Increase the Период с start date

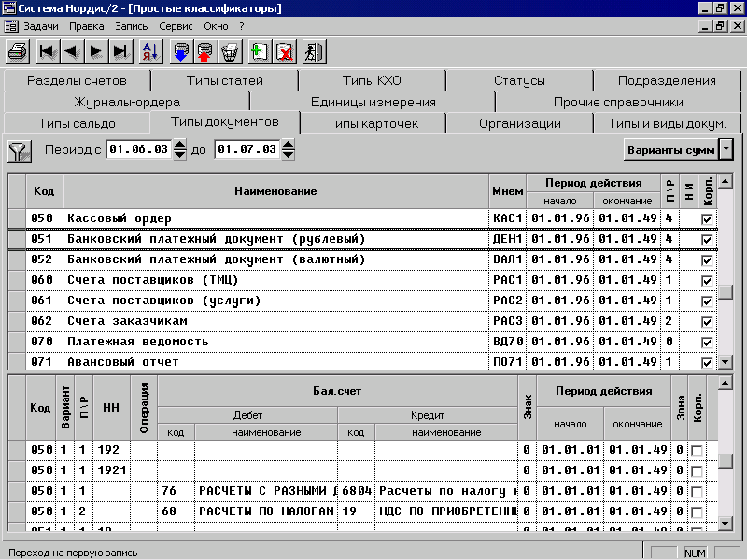click(x=179, y=145)
